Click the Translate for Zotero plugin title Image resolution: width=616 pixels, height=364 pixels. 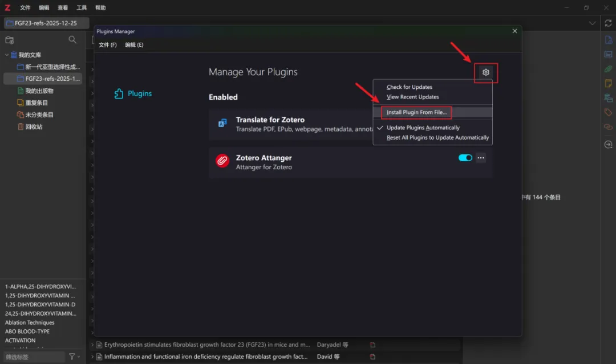(270, 120)
